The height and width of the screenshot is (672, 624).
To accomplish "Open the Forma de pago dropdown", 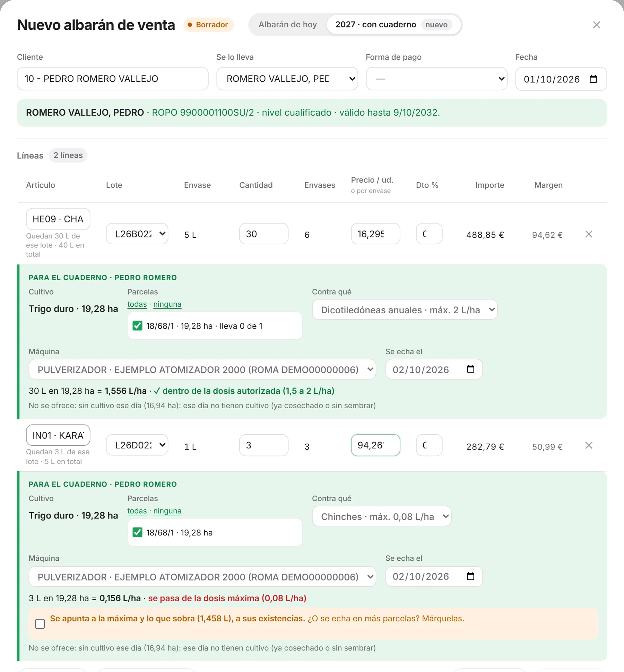I will [x=437, y=79].
